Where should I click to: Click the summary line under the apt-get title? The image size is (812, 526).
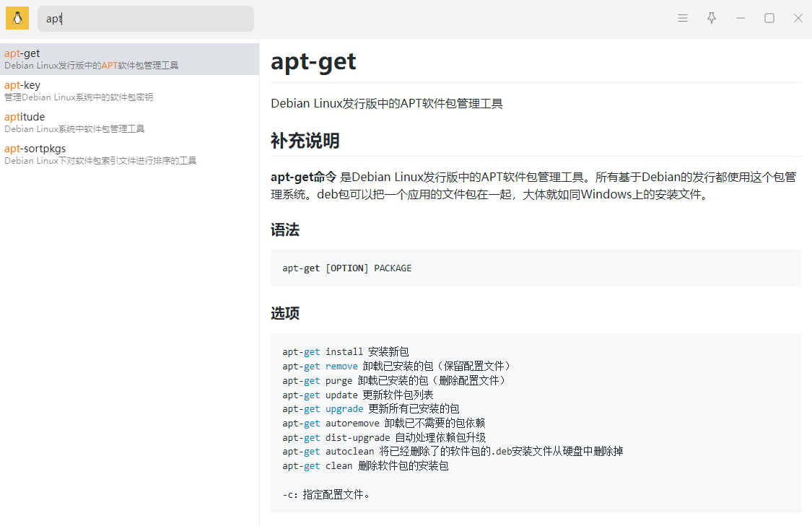[387, 104]
